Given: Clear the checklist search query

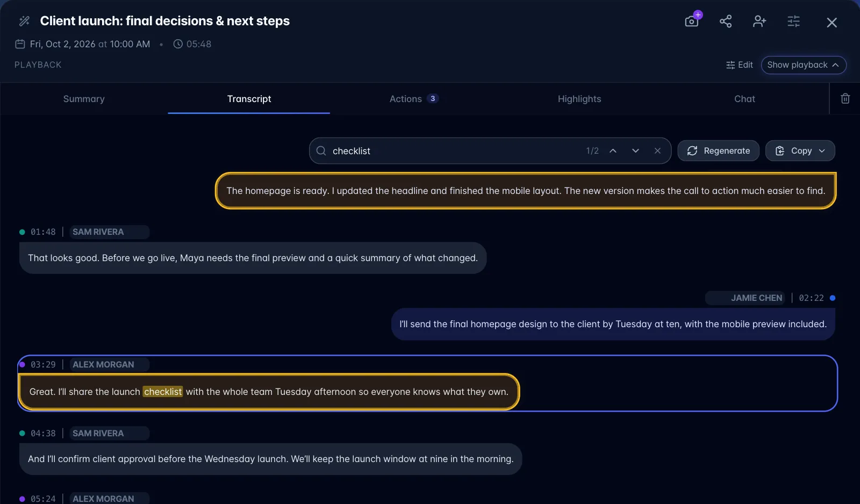Looking at the screenshot, I should pyautogui.click(x=657, y=151).
